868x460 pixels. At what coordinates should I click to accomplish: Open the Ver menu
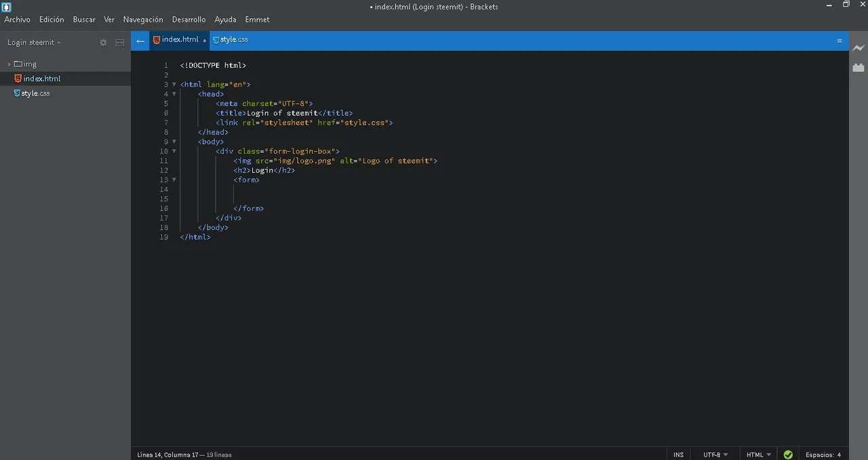click(109, 20)
